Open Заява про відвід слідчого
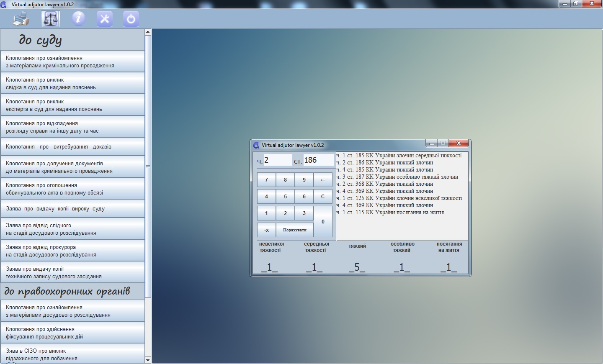The image size is (603, 364). pyautogui.click(x=72, y=229)
